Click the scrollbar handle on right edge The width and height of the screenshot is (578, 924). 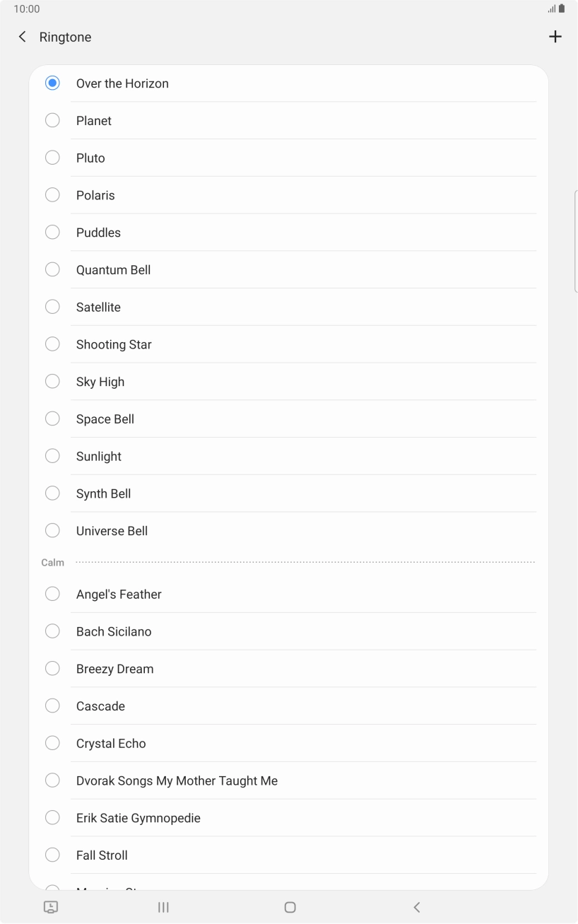tap(576, 241)
